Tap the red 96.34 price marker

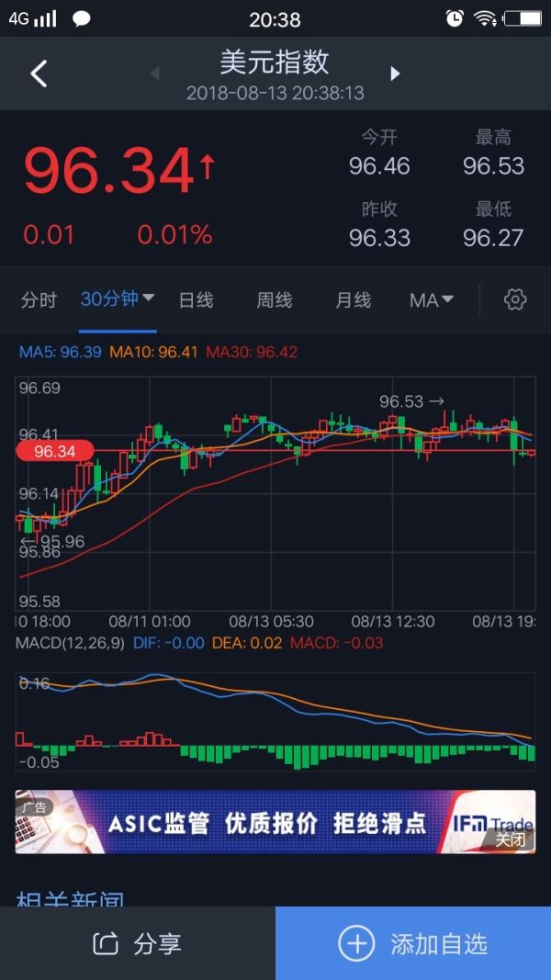point(55,451)
